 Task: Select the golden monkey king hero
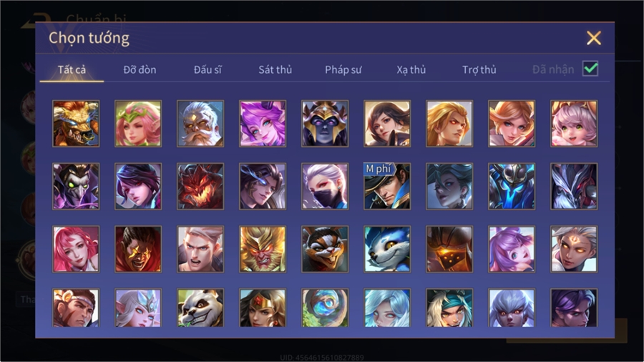tap(263, 249)
